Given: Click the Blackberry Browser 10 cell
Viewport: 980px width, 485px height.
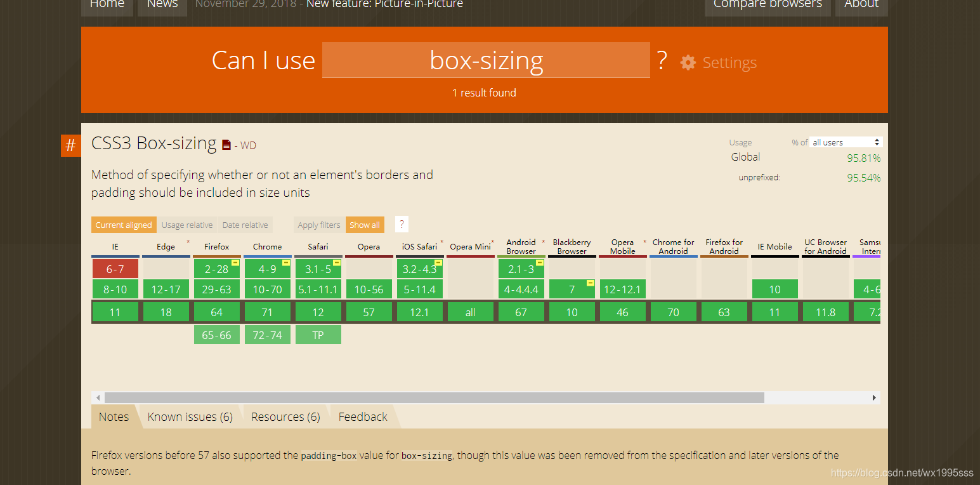Looking at the screenshot, I should 572,312.
